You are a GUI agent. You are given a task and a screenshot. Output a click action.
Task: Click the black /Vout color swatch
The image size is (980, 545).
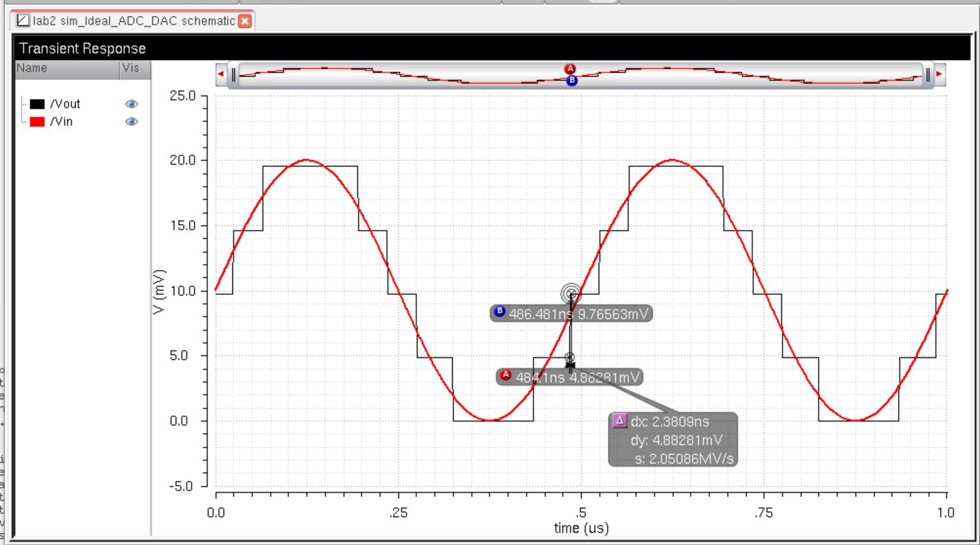coord(38,104)
